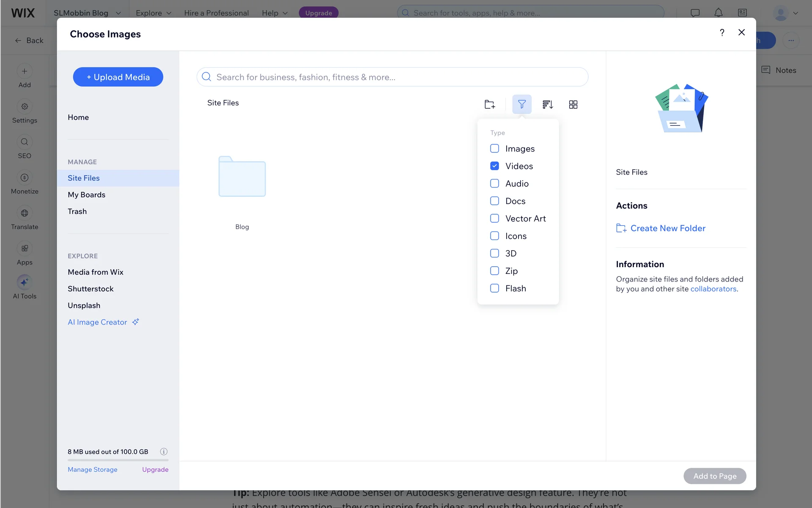812x508 pixels.
Task: Uncheck the Videos type filter
Action: coord(494,166)
